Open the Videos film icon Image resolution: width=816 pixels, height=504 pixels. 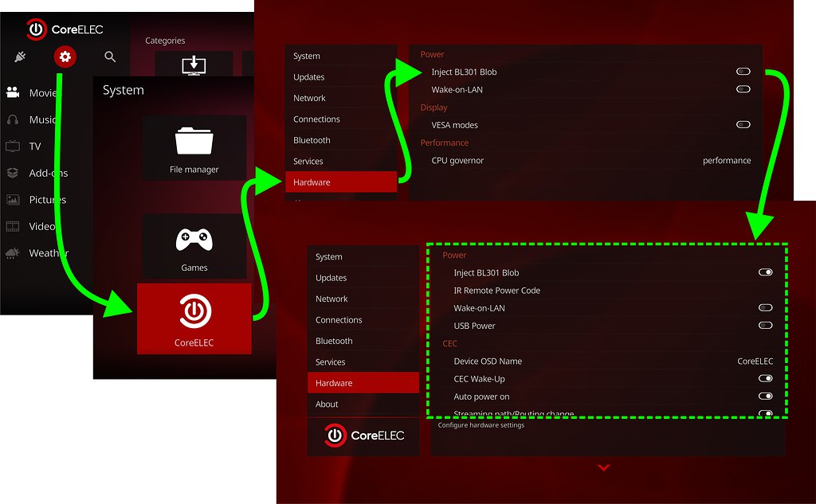point(13,226)
